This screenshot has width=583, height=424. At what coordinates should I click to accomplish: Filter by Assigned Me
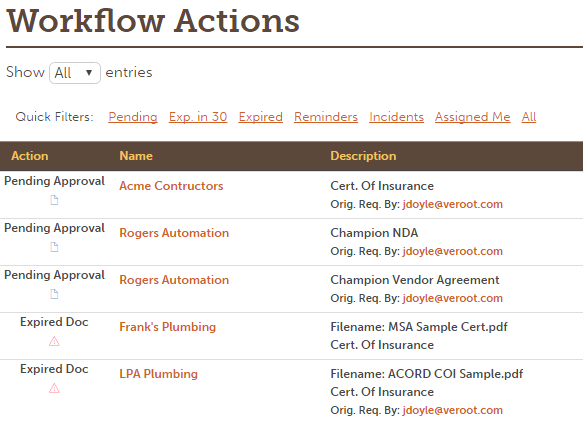click(473, 117)
